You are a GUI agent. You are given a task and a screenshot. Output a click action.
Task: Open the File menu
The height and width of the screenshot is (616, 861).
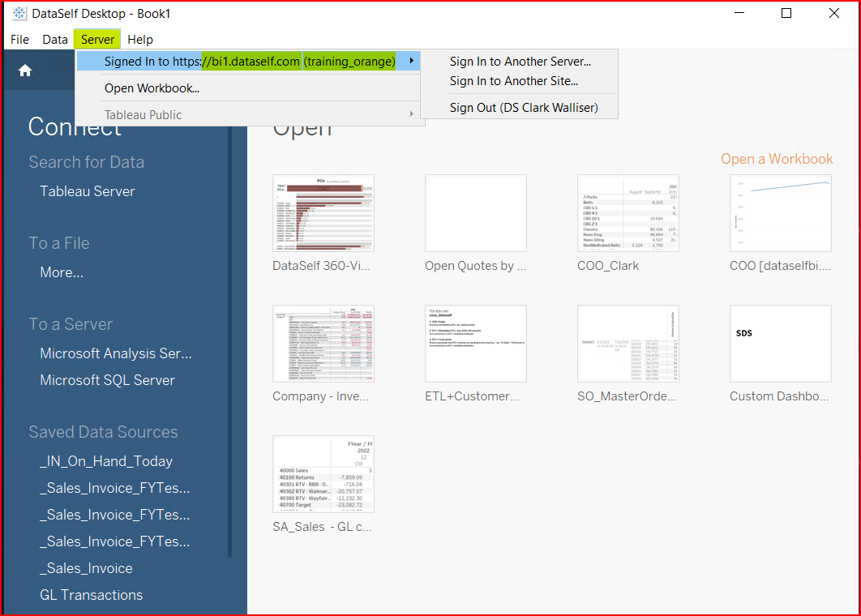tap(19, 39)
